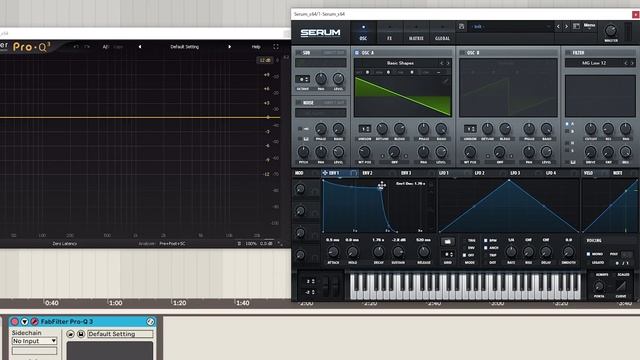Click the Serum save preset disk icon
The width and height of the screenshot is (640, 360).
(x=462, y=27)
